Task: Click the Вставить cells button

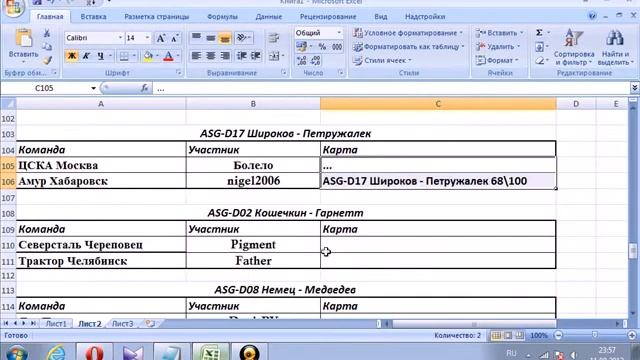Action: [x=499, y=33]
